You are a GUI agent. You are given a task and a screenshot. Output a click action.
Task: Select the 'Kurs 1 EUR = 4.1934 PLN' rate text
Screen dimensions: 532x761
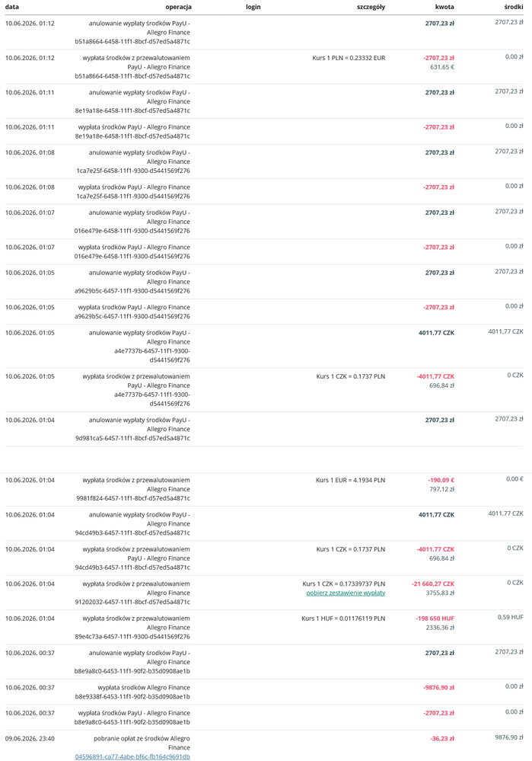coord(351,480)
